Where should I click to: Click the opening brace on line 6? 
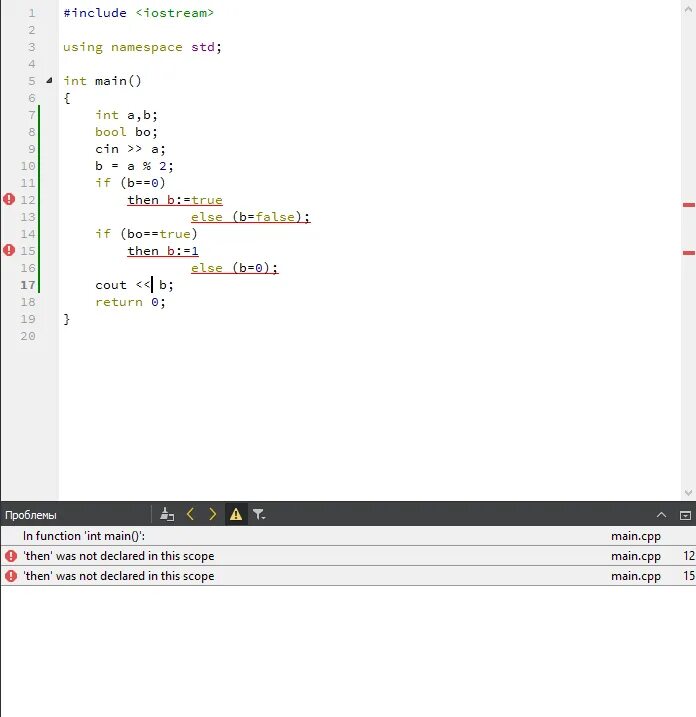tap(67, 98)
